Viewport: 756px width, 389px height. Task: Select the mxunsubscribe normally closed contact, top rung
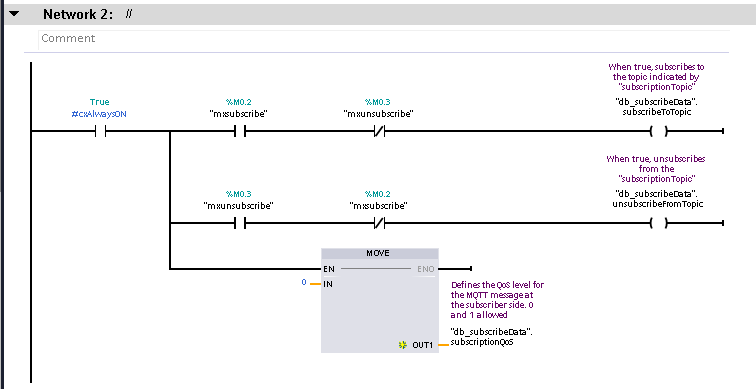click(379, 131)
